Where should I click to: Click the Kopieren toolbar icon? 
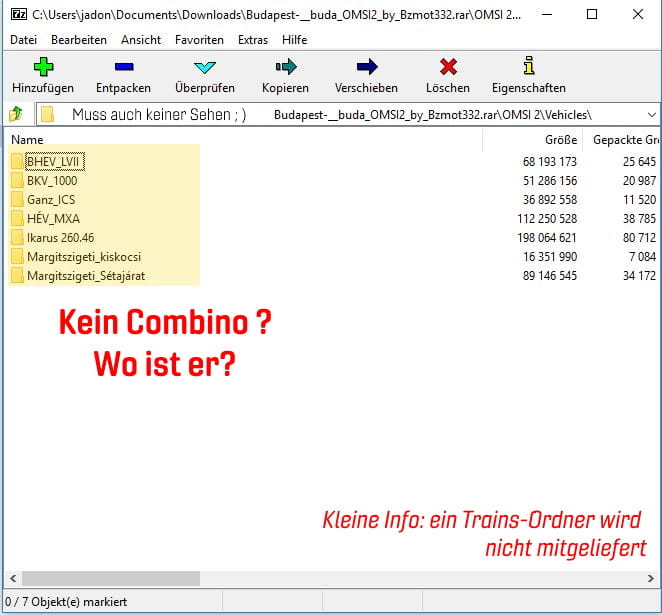click(285, 68)
